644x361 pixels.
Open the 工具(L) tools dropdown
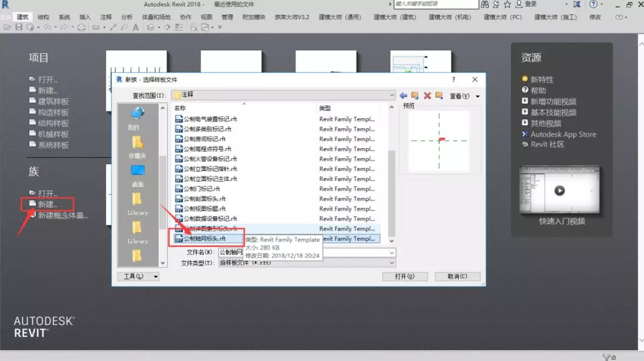pyautogui.click(x=137, y=276)
